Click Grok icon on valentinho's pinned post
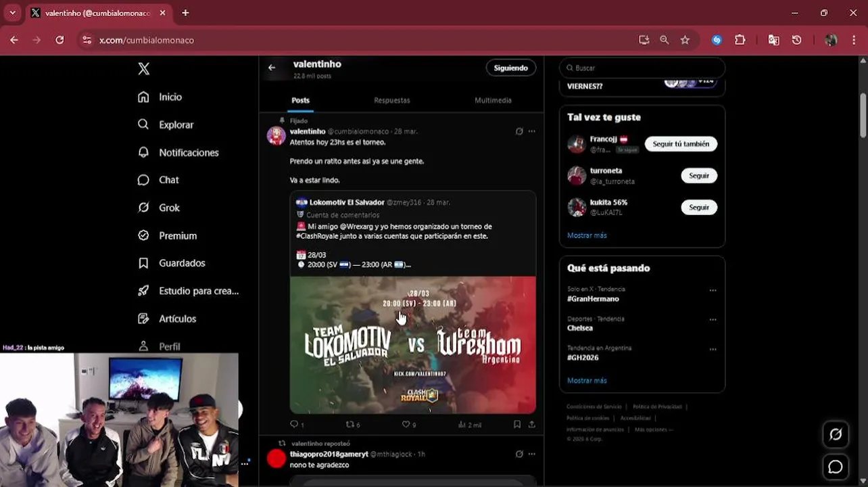The width and height of the screenshot is (868, 487). pos(519,131)
